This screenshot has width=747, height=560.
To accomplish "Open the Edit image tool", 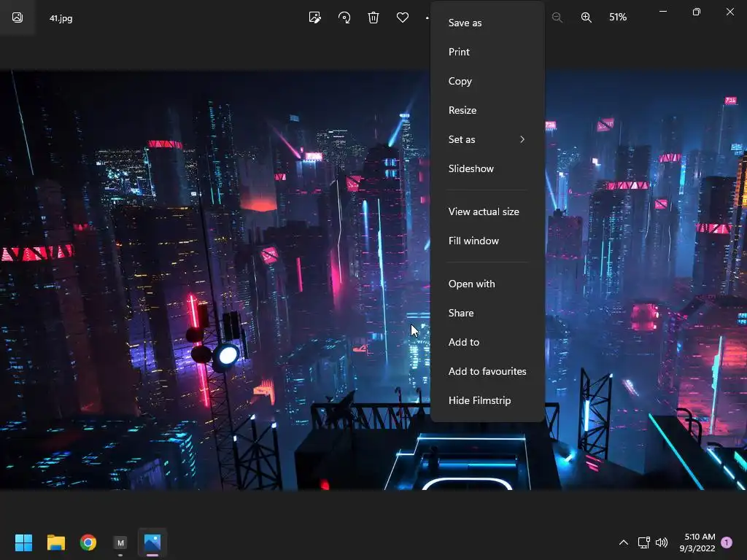I will pyautogui.click(x=315, y=17).
